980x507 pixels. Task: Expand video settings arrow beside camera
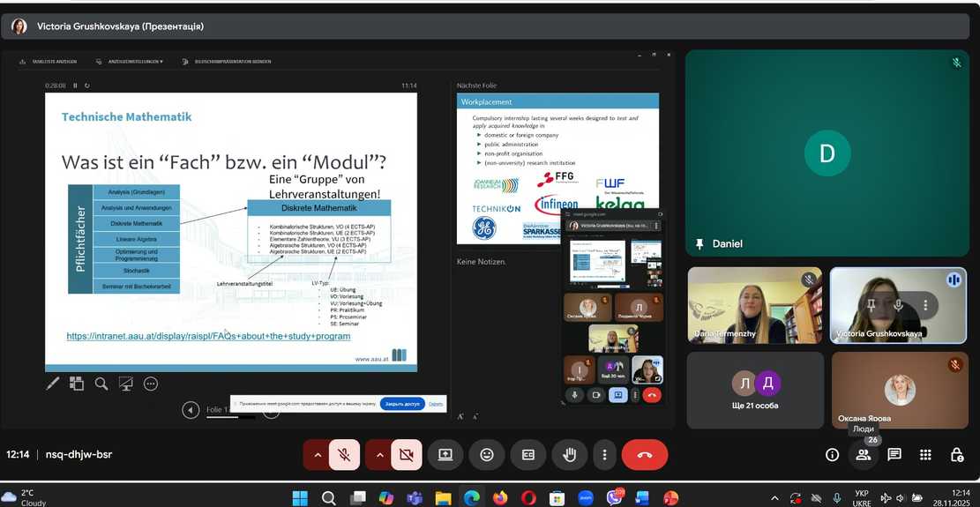coord(379,455)
